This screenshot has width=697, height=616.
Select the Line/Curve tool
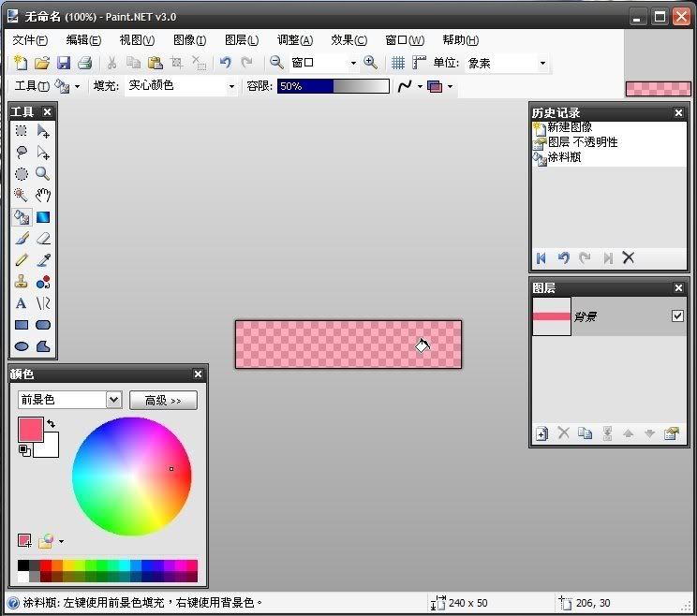pos(43,303)
